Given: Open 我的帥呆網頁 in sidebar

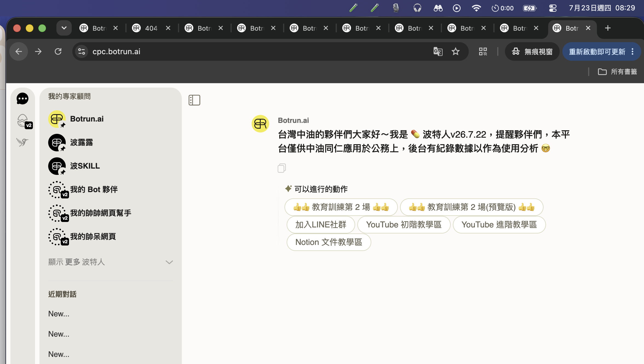Looking at the screenshot, I should coord(111,237).
